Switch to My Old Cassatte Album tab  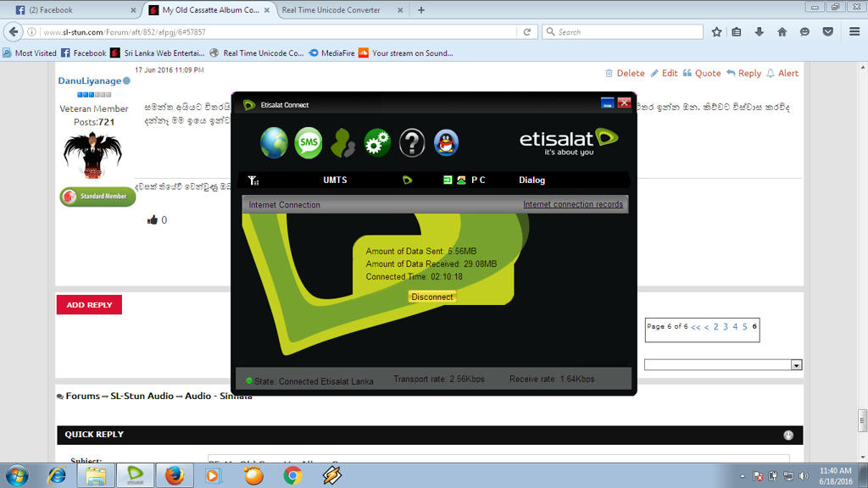(210, 10)
